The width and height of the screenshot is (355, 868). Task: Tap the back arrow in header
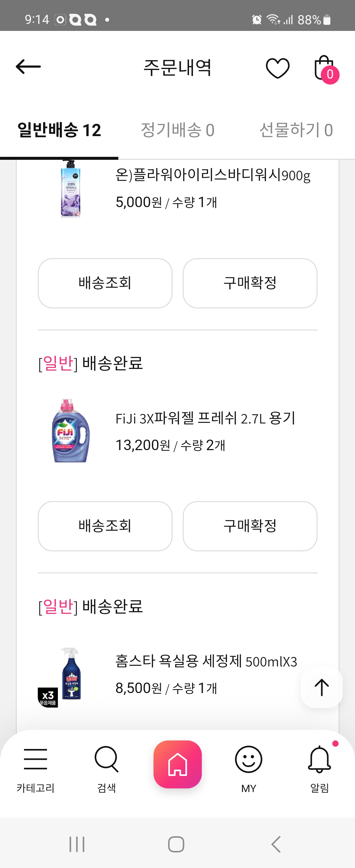(x=28, y=67)
